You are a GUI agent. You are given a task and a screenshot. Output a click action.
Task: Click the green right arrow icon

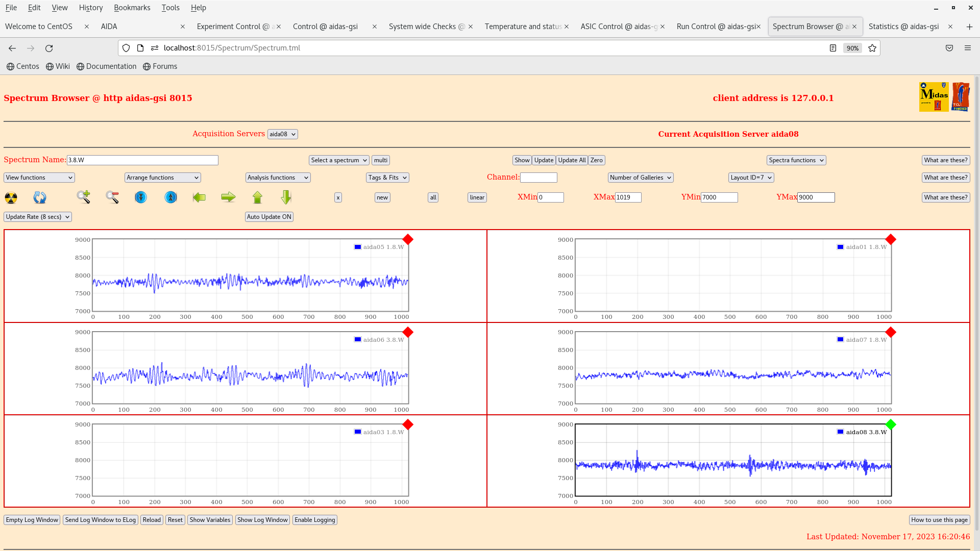[228, 197]
